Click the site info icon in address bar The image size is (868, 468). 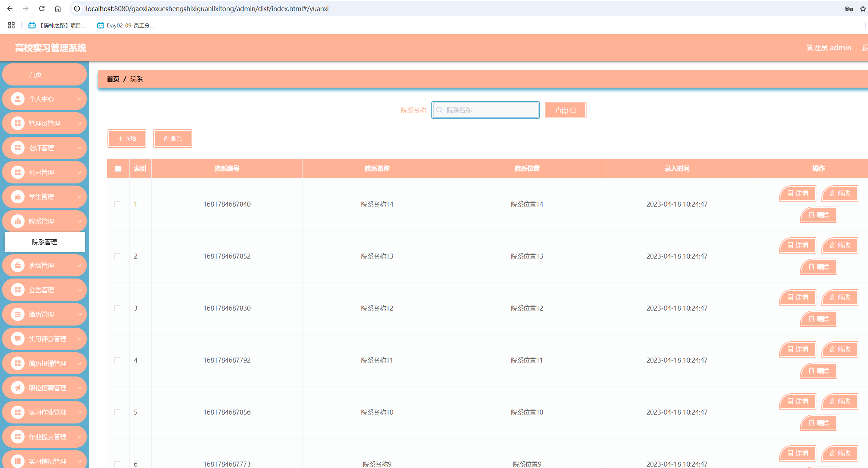pyautogui.click(x=77, y=9)
